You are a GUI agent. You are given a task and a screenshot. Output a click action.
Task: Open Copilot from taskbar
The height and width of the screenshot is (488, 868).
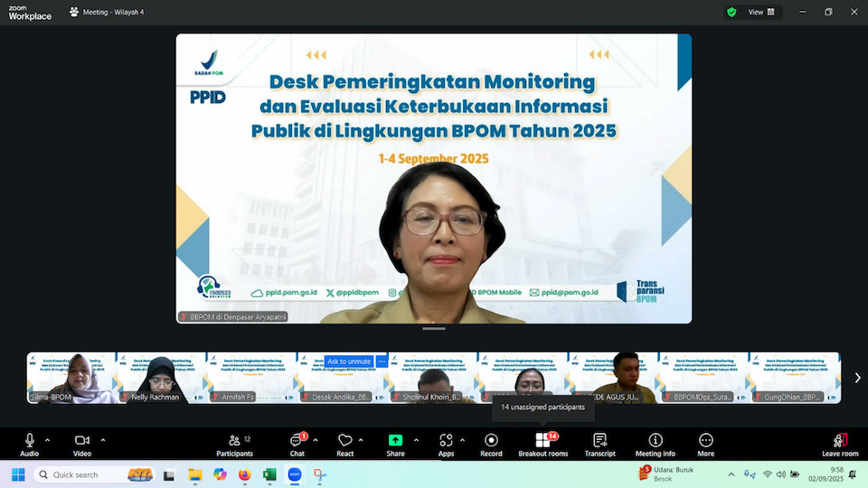220,474
